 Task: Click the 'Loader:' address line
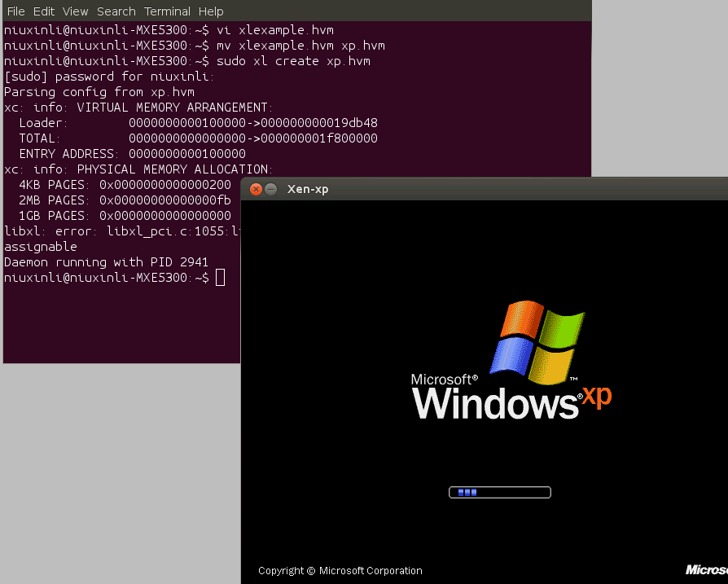pyautogui.click(x=198, y=123)
